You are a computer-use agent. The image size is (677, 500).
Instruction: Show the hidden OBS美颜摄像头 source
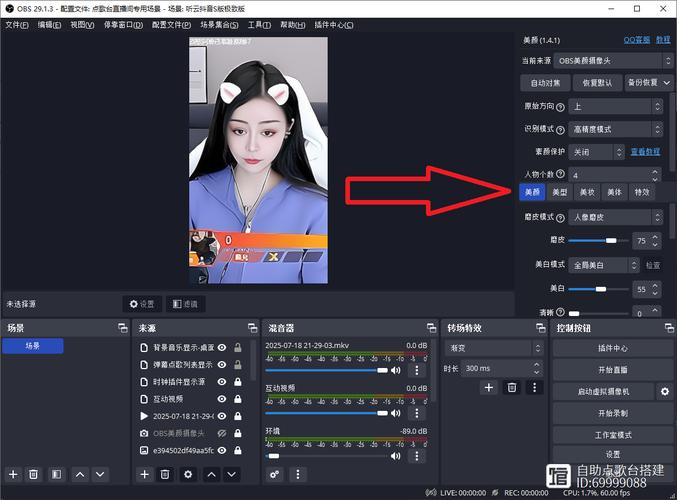pyautogui.click(x=222, y=433)
